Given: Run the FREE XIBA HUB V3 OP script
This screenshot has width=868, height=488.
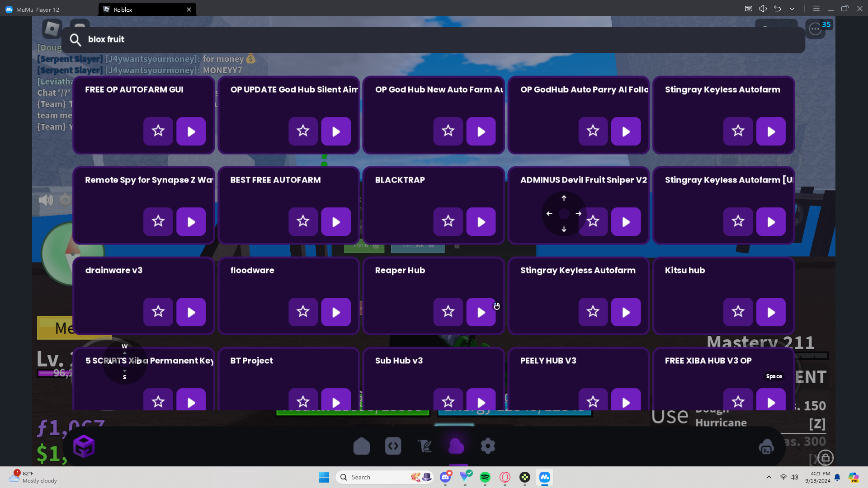Looking at the screenshot, I should pos(771,400).
